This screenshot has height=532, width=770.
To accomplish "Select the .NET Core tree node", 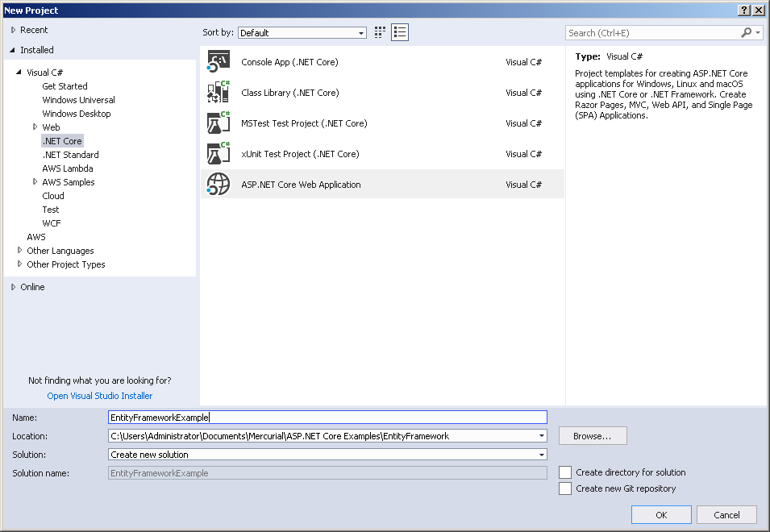I will [x=62, y=140].
